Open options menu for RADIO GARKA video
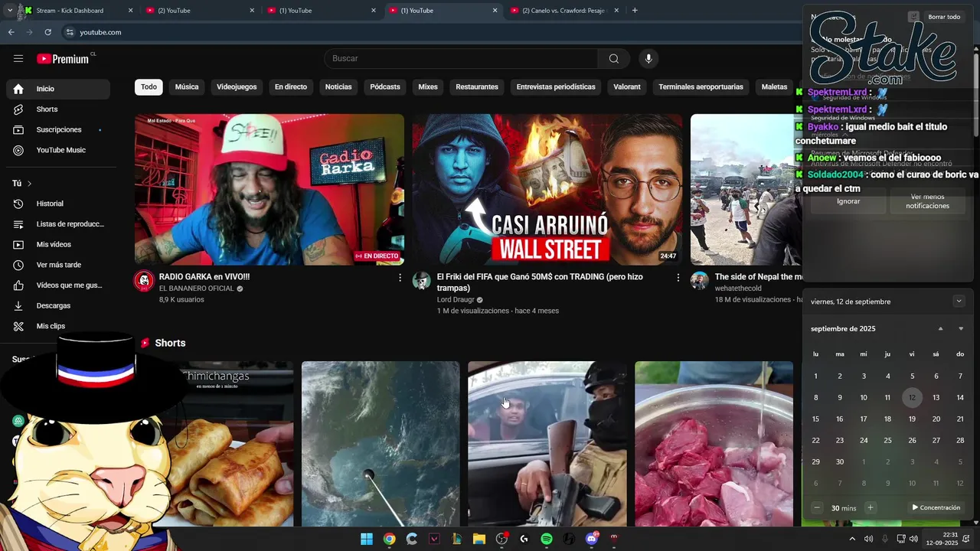The image size is (980, 551). (400, 278)
